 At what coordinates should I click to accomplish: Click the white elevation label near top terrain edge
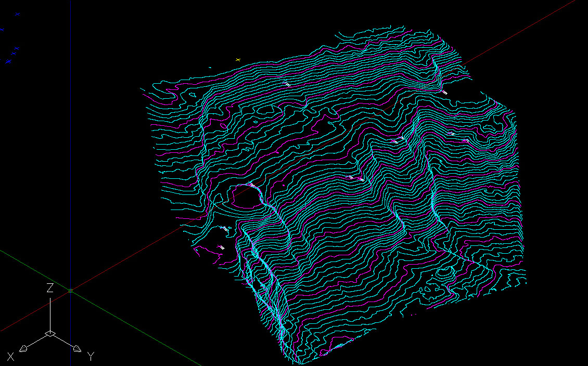point(287,84)
